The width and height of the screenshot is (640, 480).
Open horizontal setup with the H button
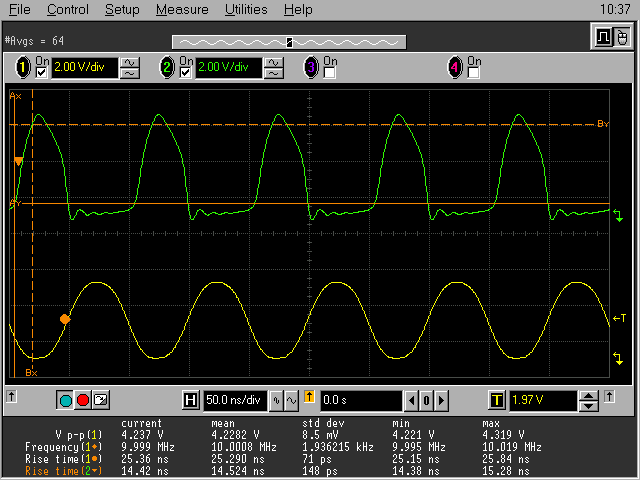190,400
